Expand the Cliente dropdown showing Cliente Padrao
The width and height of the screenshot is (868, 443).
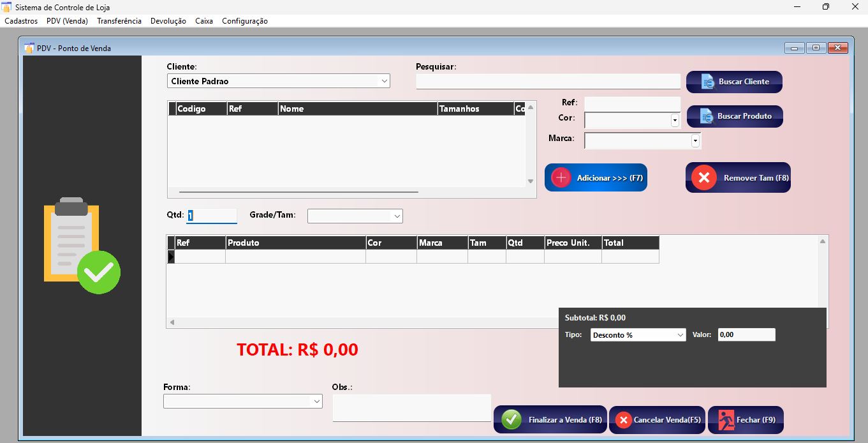pyautogui.click(x=384, y=81)
